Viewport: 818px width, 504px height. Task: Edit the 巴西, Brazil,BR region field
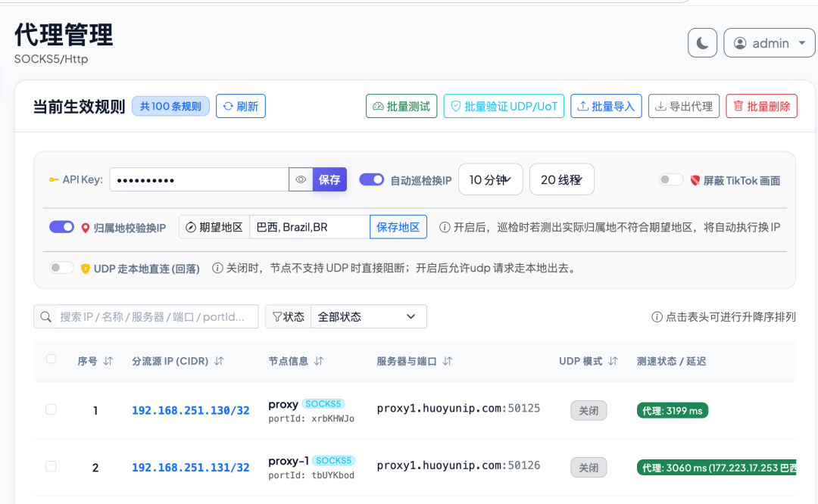point(309,227)
